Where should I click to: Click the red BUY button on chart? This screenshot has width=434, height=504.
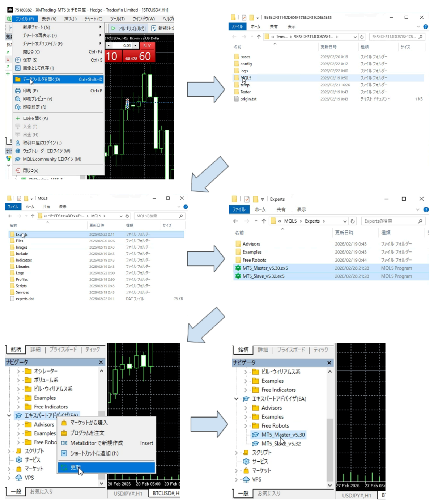click(x=147, y=46)
